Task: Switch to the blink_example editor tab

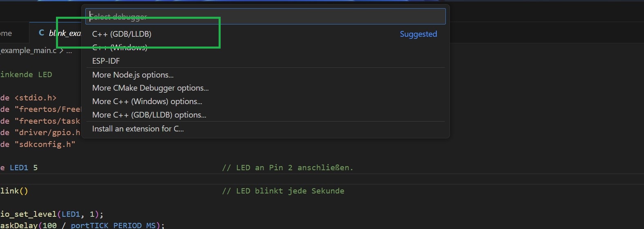Action: pyautogui.click(x=65, y=33)
